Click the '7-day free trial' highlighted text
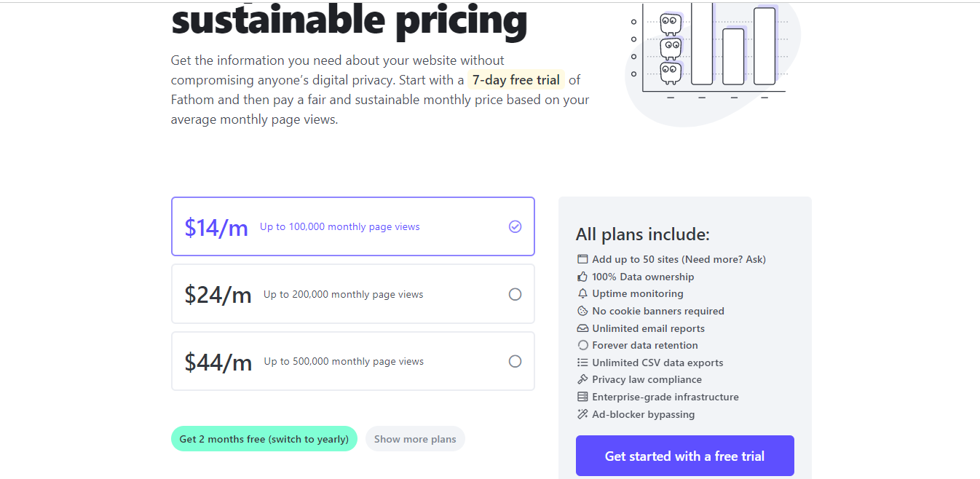 tap(515, 80)
